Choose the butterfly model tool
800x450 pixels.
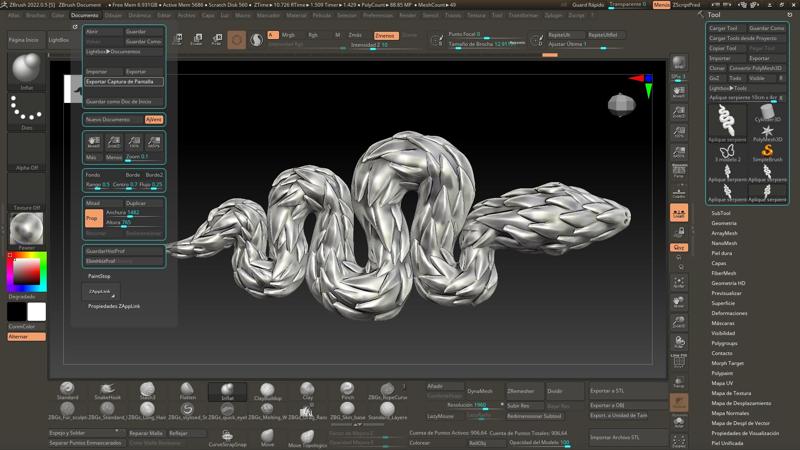coord(727,153)
